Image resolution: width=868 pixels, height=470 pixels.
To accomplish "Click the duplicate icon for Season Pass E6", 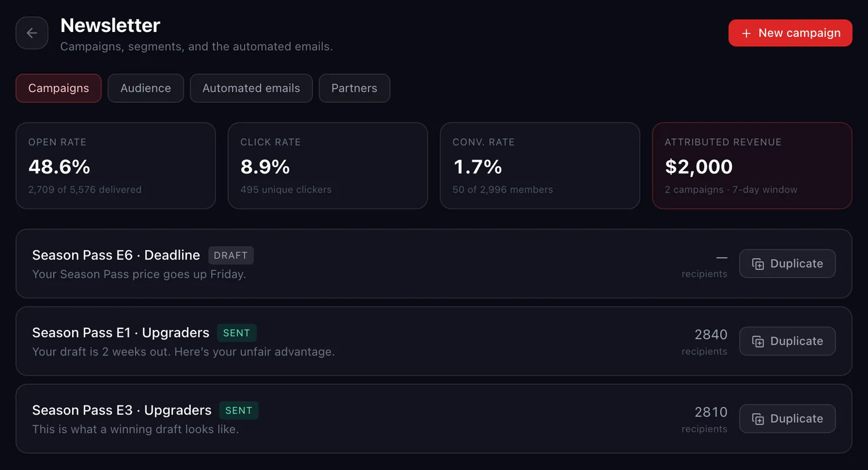I will pos(758,264).
